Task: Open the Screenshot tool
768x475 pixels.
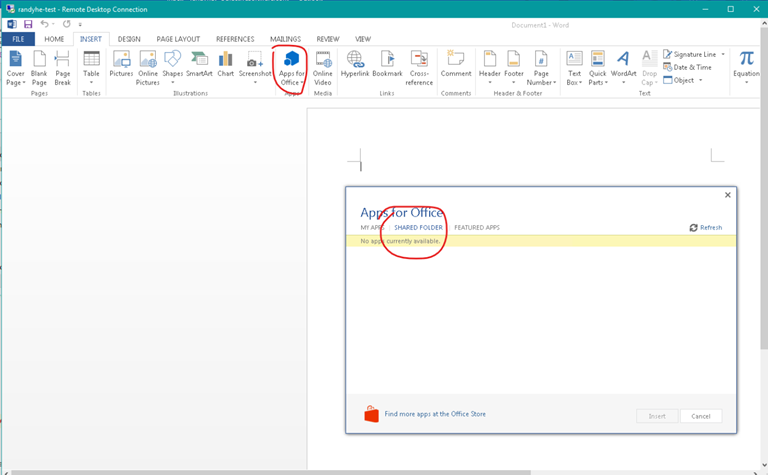Action: pyautogui.click(x=255, y=67)
